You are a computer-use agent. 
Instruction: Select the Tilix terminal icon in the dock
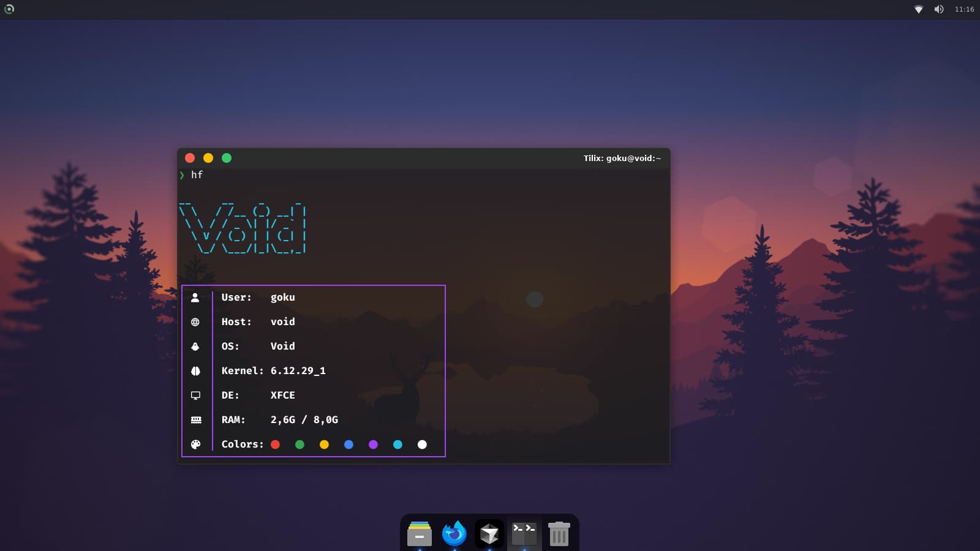point(524,534)
